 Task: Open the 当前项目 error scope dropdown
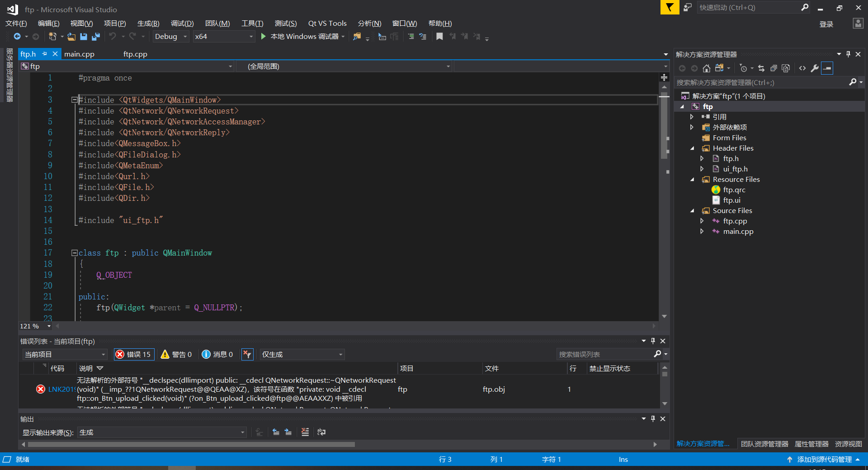[x=65, y=354]
